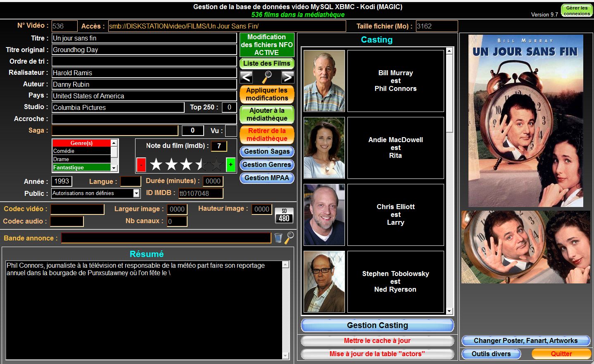Viewport: 594px width, 364px height.
Task: Select Fantastique in genre list
Action: point(81,167)
